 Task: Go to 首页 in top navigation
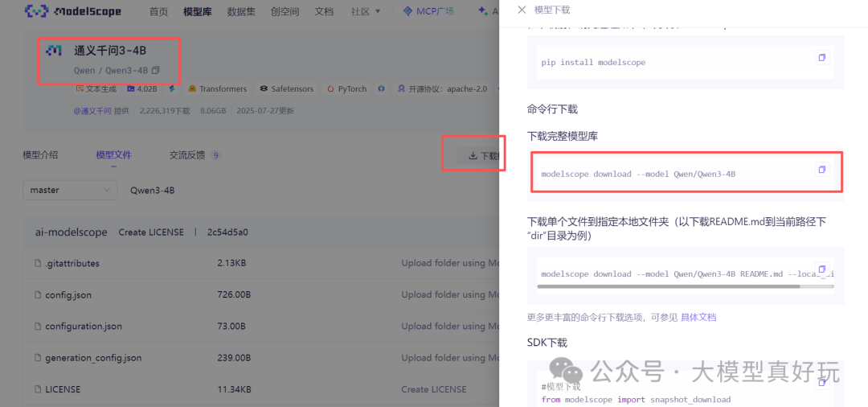(158, 11)
